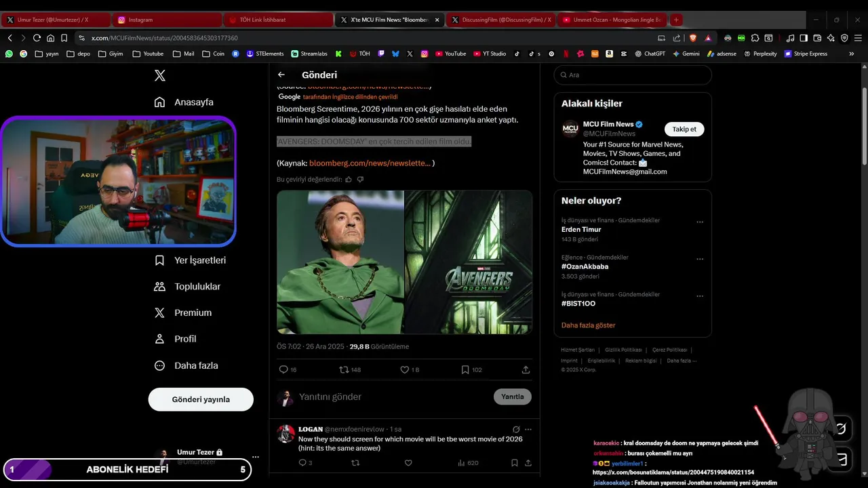Switch to DiscussingFilm tab
The height and width of the screenshot is (488, 868).
500,20
